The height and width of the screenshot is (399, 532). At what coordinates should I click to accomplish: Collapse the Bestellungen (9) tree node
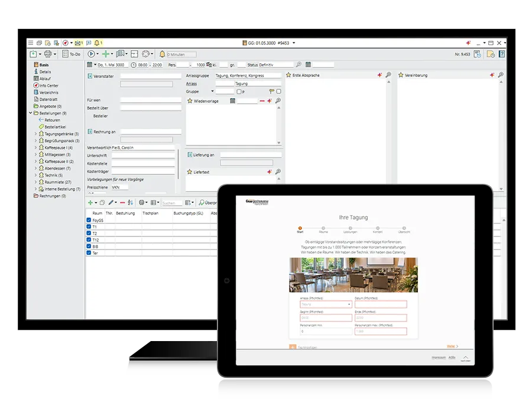click(31, 113)
